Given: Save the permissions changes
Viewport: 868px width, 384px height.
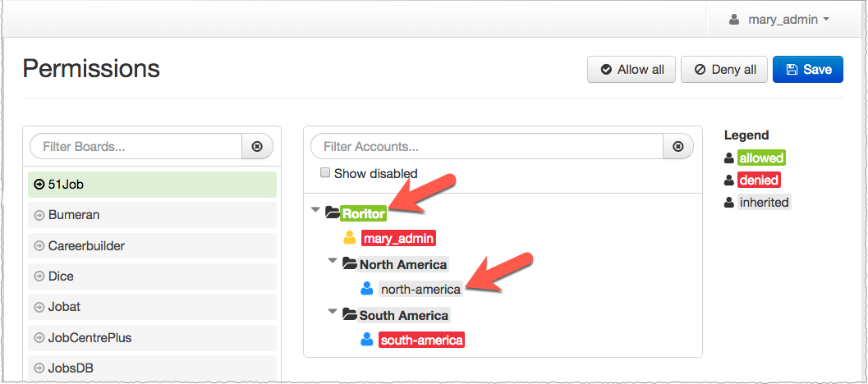Looking at the screenshot, I should [x=808, y=70].
